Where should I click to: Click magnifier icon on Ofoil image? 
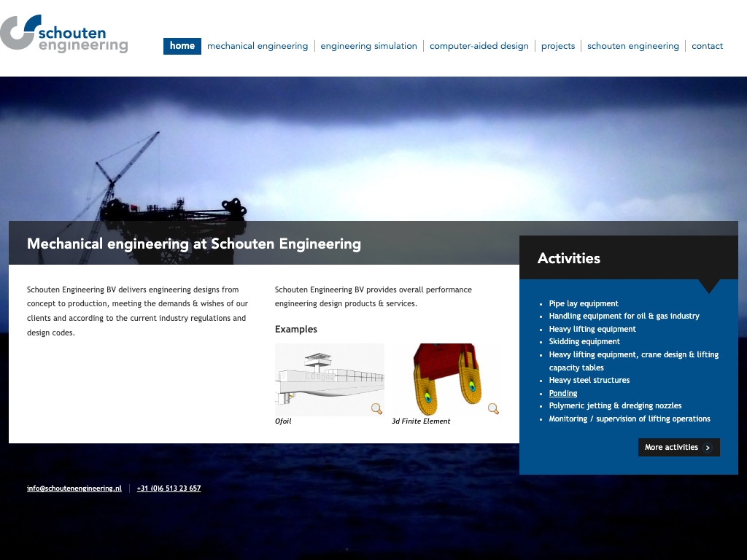376,408
